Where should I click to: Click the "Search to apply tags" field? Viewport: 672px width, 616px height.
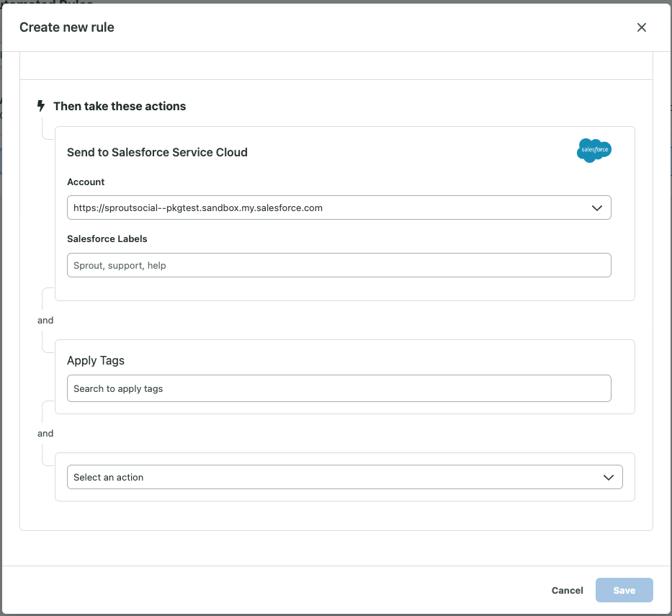[x=339, y=388]
